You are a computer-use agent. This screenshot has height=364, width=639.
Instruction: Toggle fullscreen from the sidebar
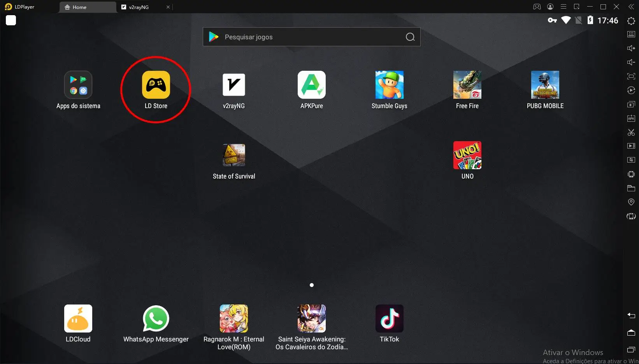tap(631, 76)
